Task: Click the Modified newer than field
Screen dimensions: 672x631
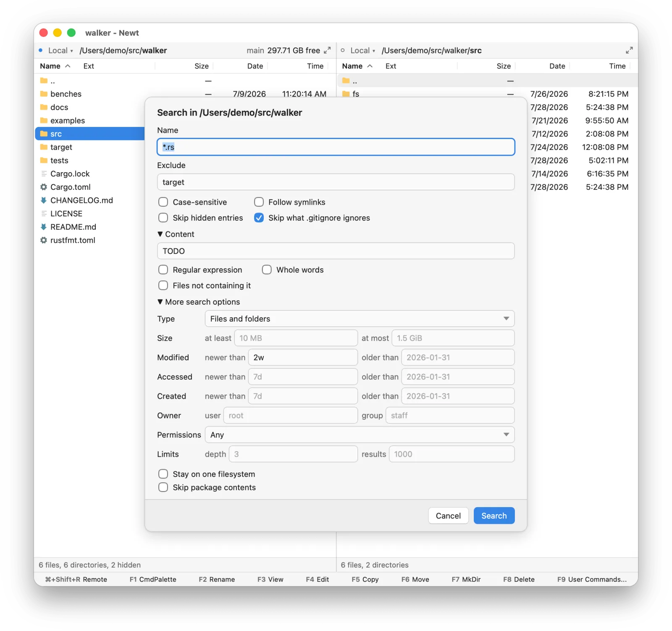Action: 303,358
